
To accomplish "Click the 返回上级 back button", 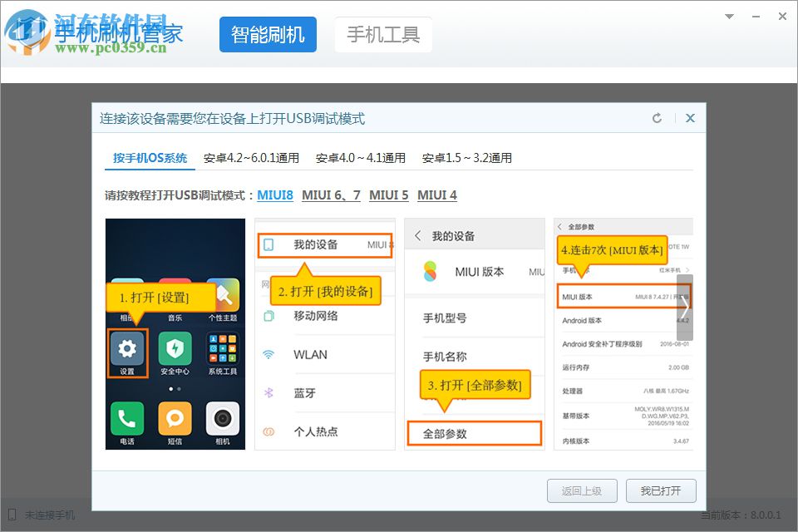I will point(583,490).
